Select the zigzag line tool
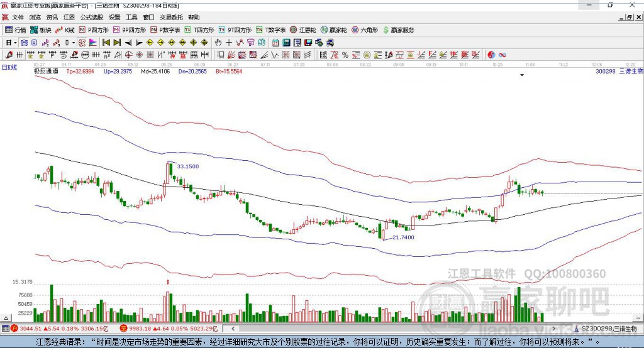The height and width of the screenshot is (348, 644). click(x=275, y=55)
